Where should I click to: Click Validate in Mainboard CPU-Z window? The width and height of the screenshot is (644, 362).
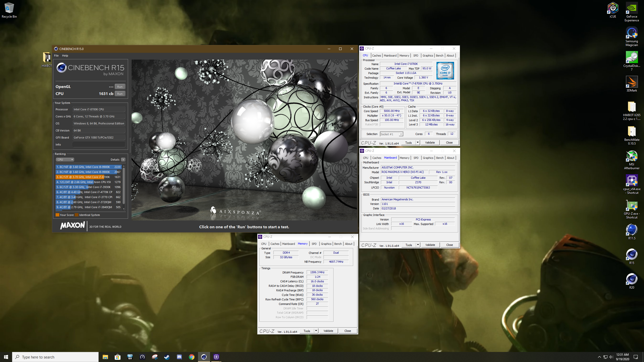430,245
